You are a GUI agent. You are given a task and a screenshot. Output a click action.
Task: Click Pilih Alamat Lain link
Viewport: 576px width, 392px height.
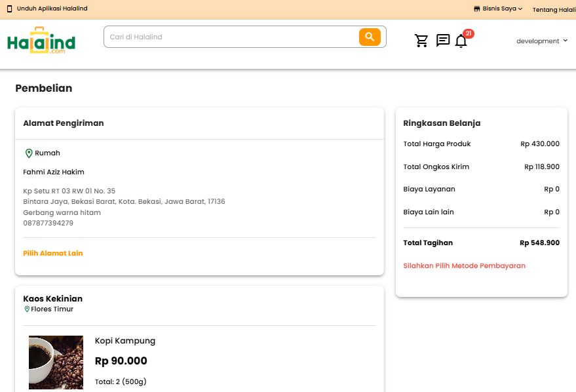point(53,253)
